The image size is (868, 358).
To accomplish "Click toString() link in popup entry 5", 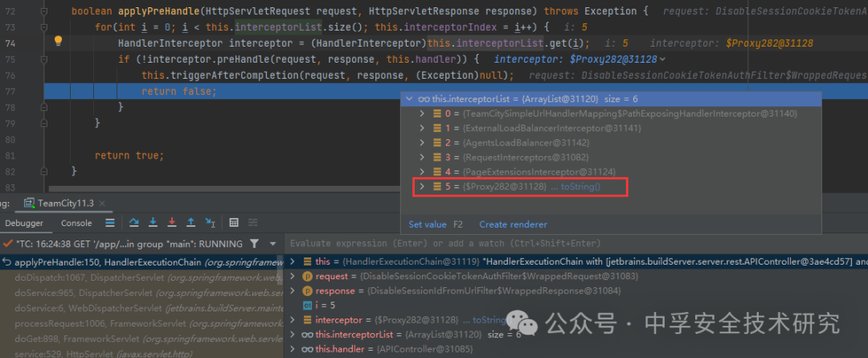I will tap(581, 187).
